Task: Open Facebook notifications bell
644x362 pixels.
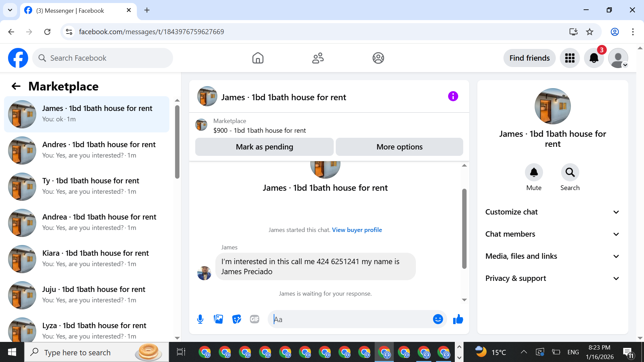Action: pos(594,58)
